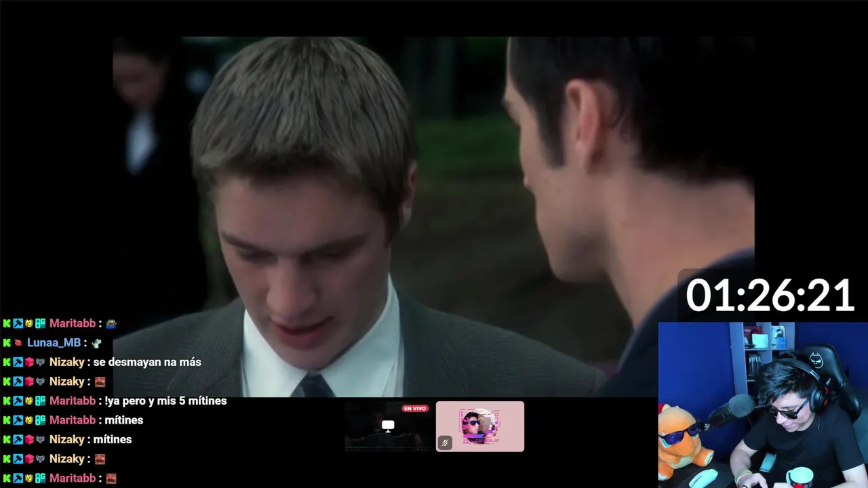Click the streamer webcam overlay

763,405
